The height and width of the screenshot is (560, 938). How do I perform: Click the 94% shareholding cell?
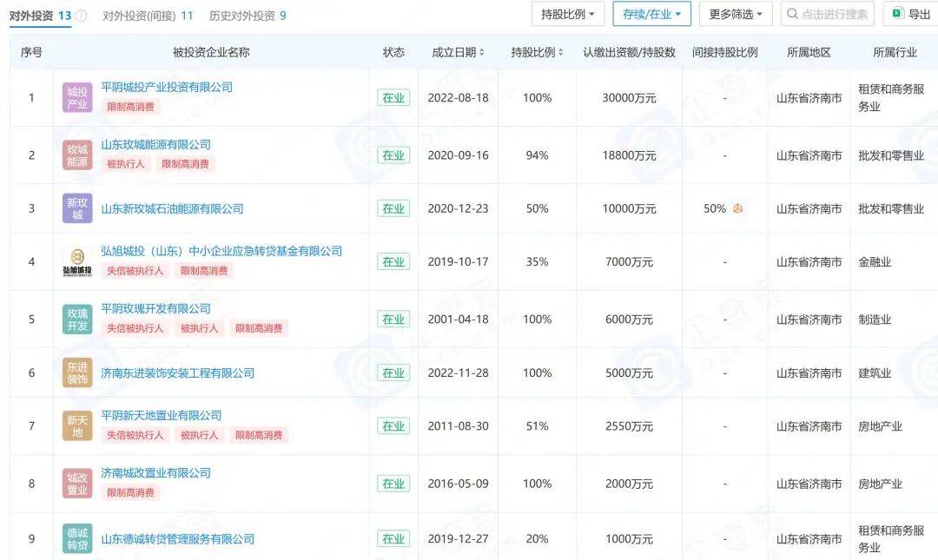(538, 155)
